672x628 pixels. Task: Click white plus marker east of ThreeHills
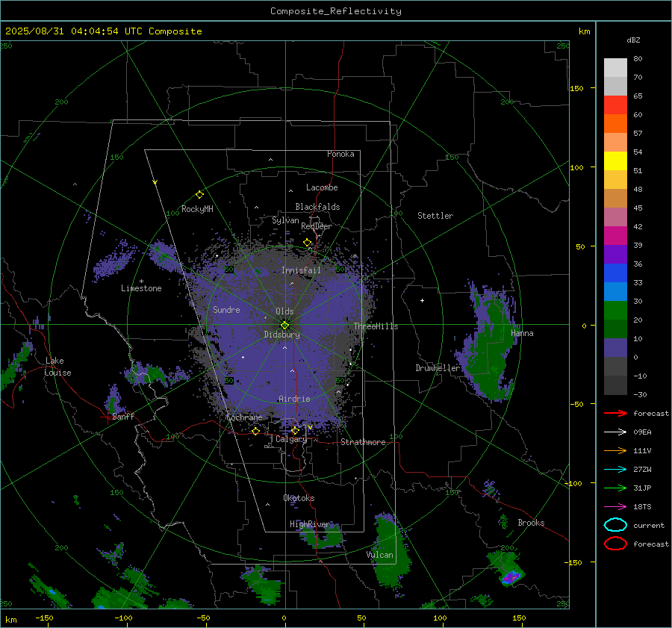click(422, 300)
